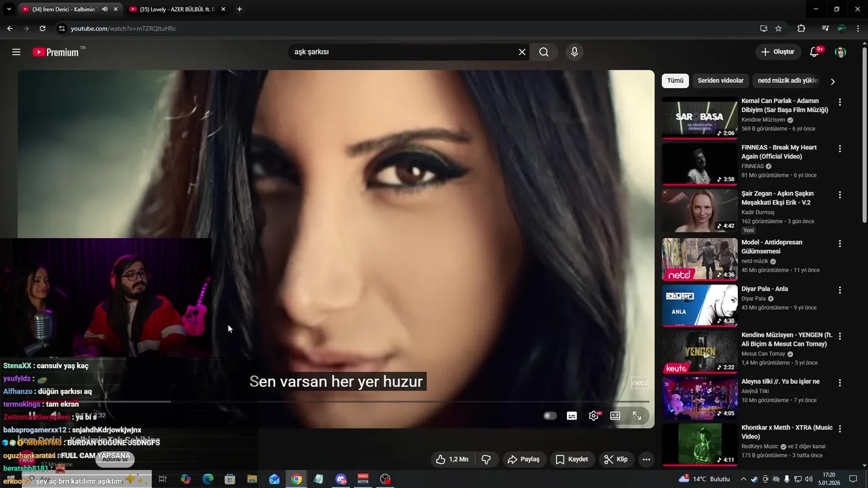This screenshot has height=488, width=868.
Task: Open YouTube notifications bell
Action: pyautogui.click(x=816, y=52)
